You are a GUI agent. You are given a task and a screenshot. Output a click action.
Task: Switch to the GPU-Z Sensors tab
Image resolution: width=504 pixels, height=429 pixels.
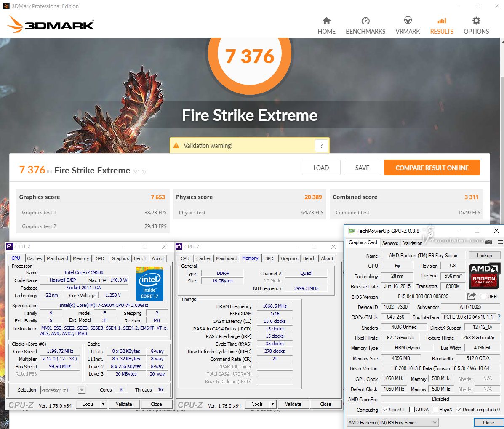(390, 243)
